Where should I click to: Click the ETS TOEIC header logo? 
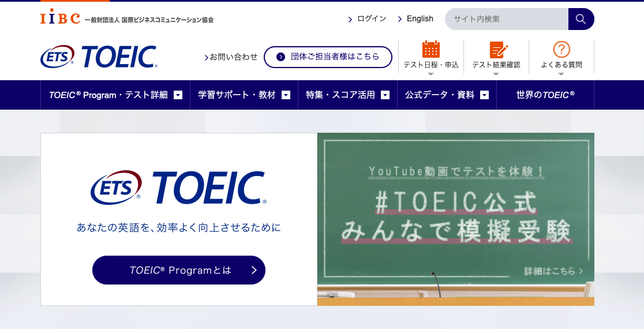coord(99,57)
